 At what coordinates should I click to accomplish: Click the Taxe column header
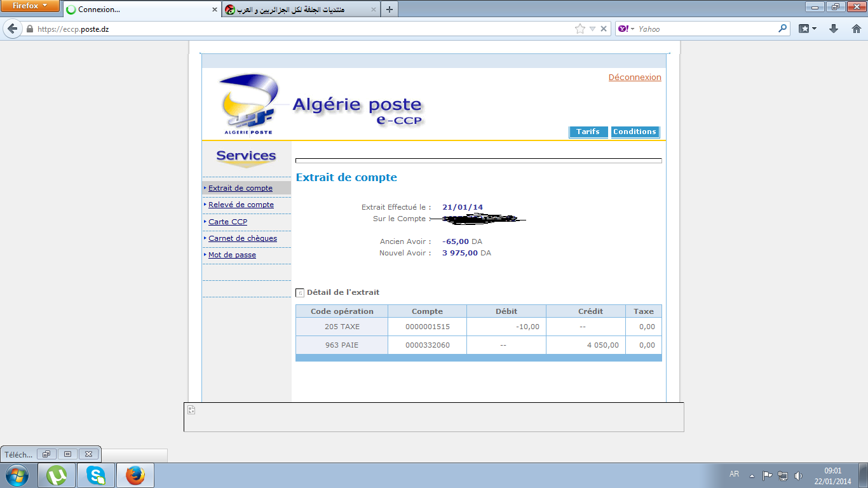tap(644, 311)
